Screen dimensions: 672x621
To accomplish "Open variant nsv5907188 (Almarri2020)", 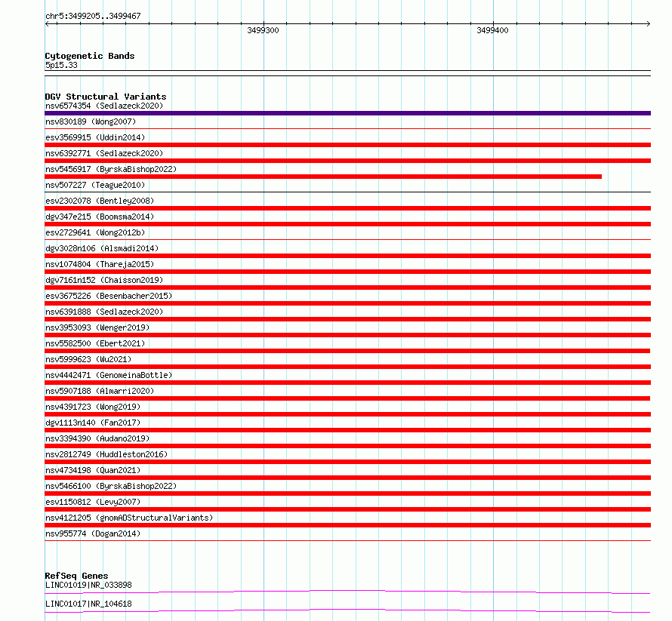I will [x=100, y=391].
